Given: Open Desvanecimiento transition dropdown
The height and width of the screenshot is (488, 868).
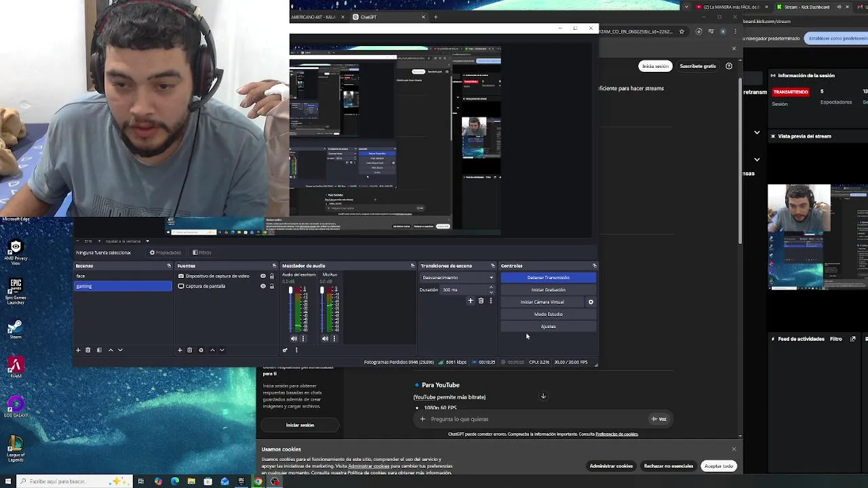Looking at the screenshot, I should tap(458, 277).
